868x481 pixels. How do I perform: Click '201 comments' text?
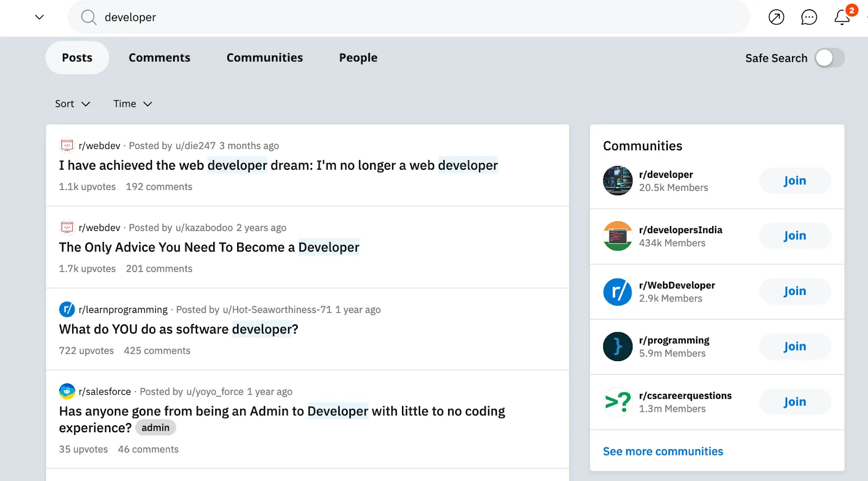(159, 268)
